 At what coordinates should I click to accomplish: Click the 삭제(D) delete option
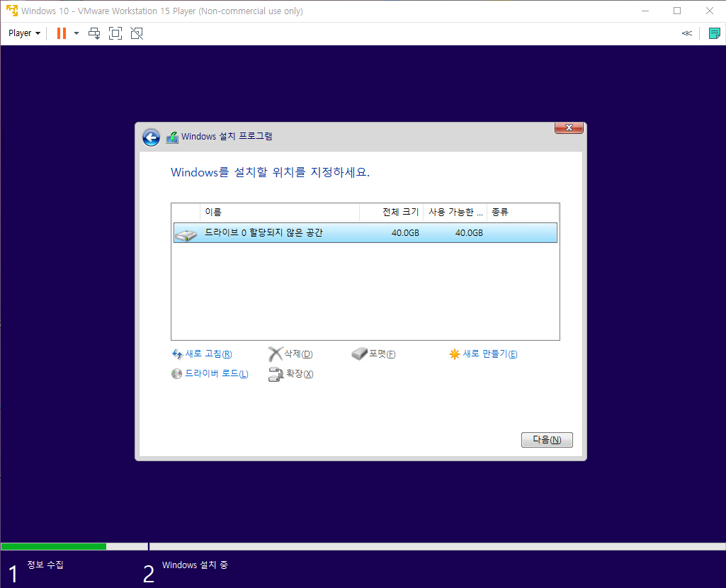298,354
